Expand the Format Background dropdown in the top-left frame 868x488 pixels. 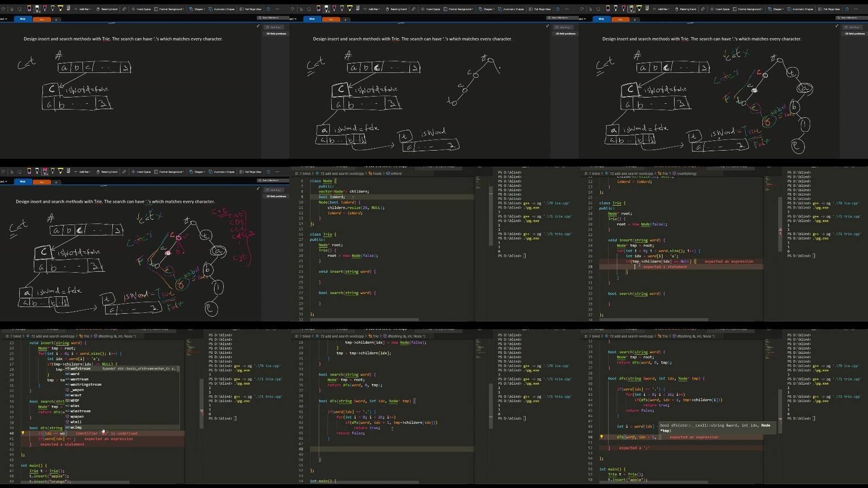tap(170, 9)
